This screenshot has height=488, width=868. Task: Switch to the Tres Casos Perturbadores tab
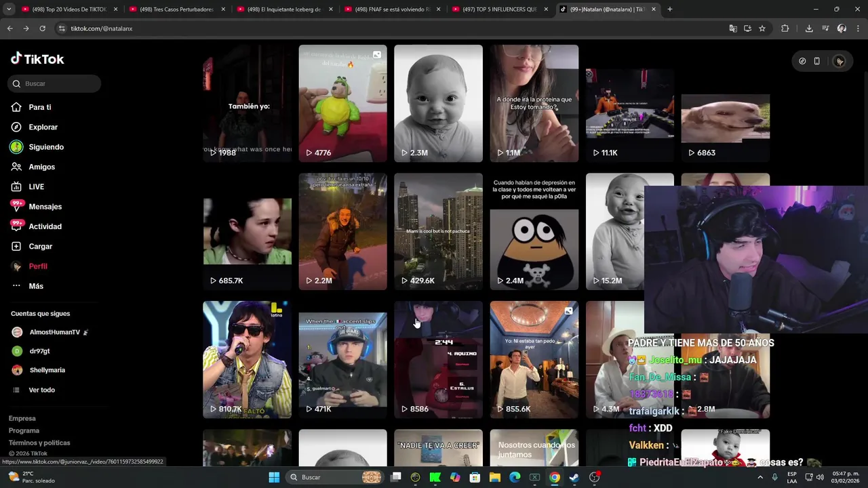click(x=176, y=9)
